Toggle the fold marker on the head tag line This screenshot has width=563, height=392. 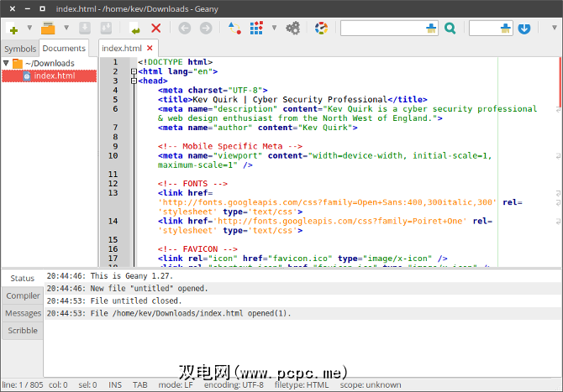tap(133, 81)
